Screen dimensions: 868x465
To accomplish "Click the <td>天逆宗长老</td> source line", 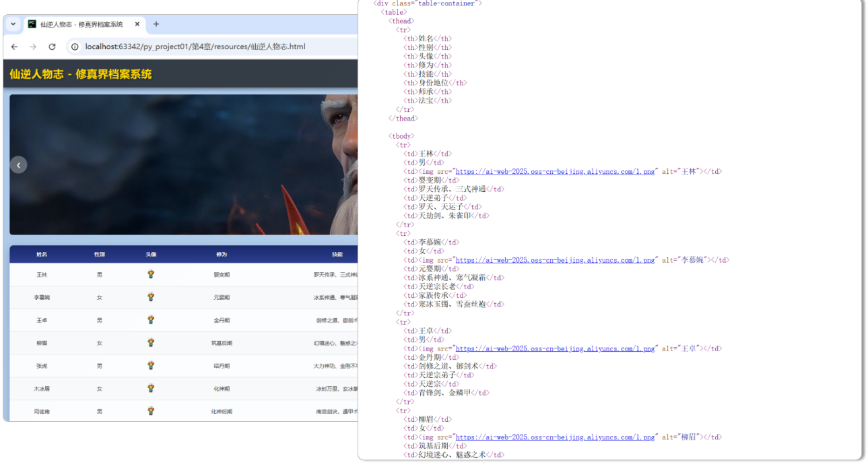I will (438, 286).
